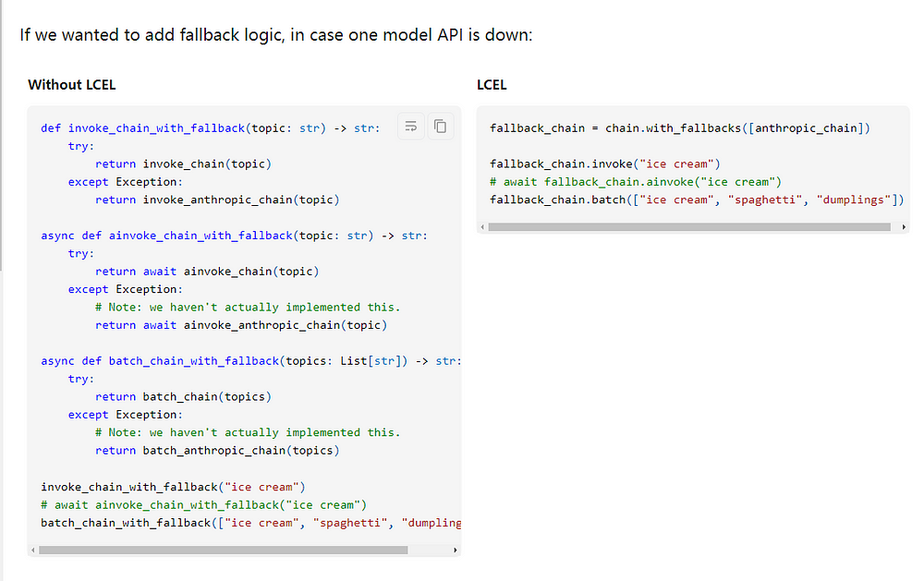Click right scroll arrow of LCEL code block
Viewport: 924px width, 581px height.
(x=903, y=226)
